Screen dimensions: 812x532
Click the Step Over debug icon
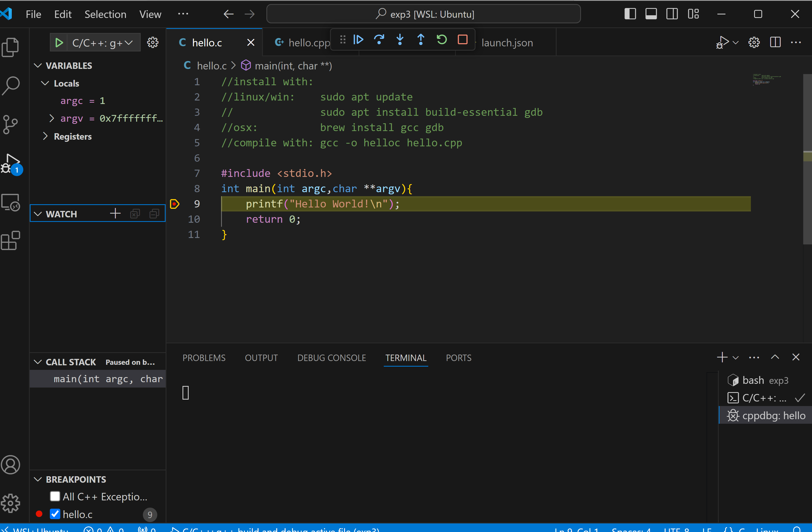tap(379, 40)
